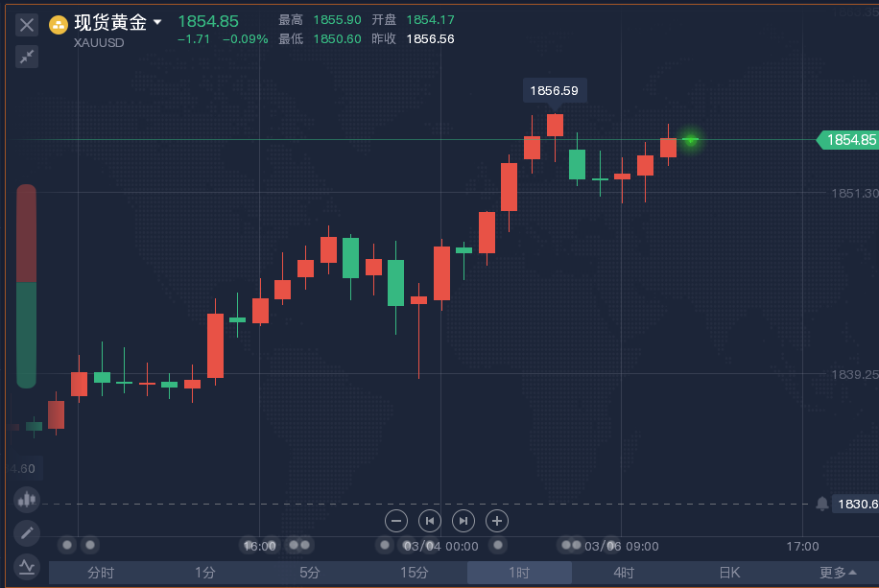Click the red-green sentiment bar
879x588 pixels.
26,286
